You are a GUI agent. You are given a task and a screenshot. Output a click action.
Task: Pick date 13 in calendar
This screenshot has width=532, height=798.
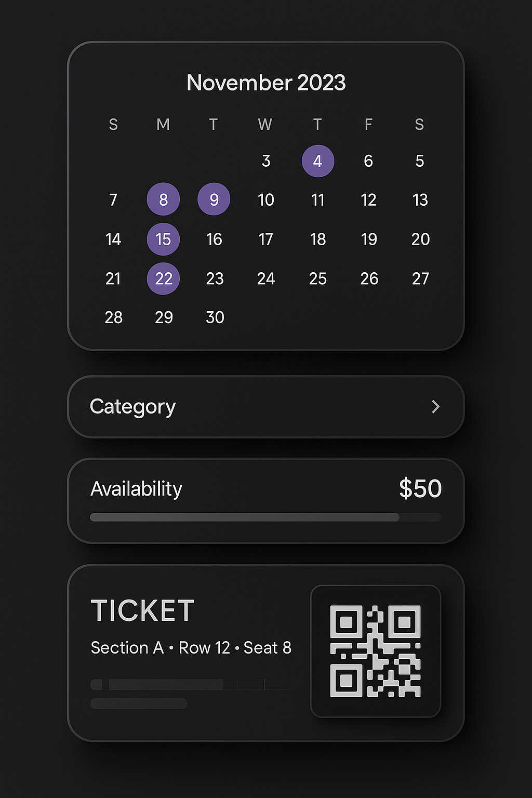420,200
